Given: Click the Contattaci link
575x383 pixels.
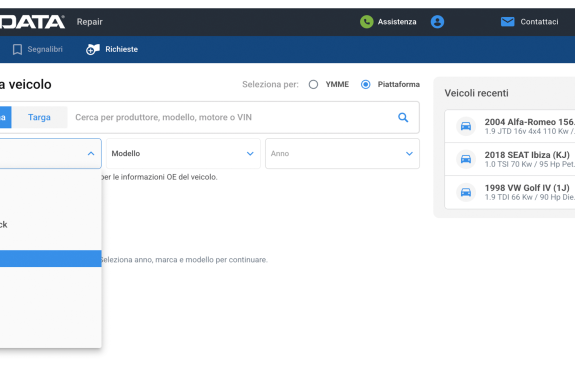Looking at the screenshot, I should [x=539, y=22].
